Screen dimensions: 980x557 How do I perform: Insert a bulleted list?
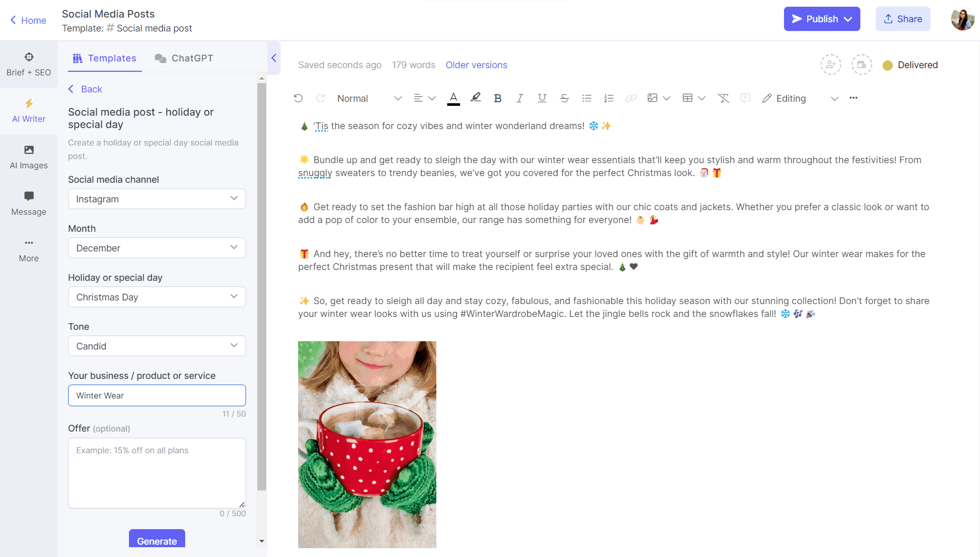(586, 98)
